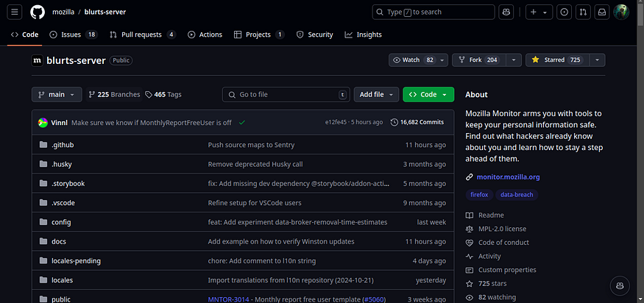
Task: Open the Insights tab
Action: (x=364, y=35)
